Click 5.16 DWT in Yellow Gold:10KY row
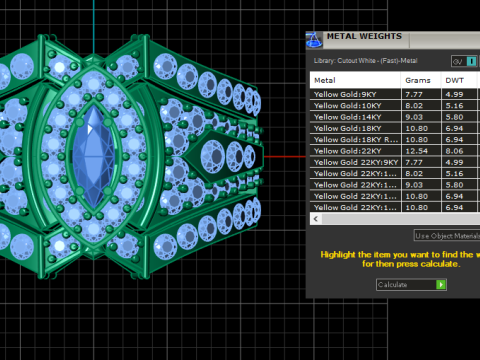Image resolution: width=480 pixels, height=360 pixels. click(454, 106)
